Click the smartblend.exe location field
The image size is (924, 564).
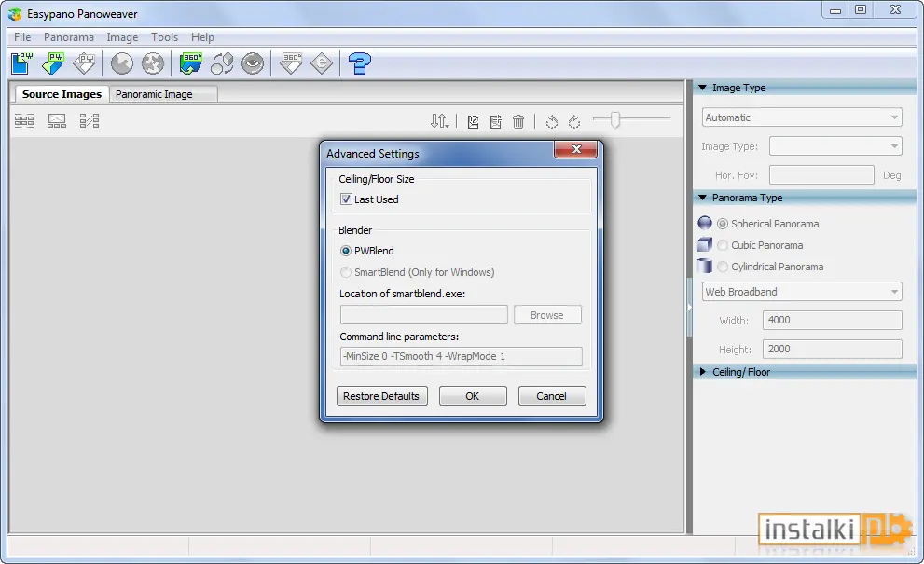[x=423, y=315]
